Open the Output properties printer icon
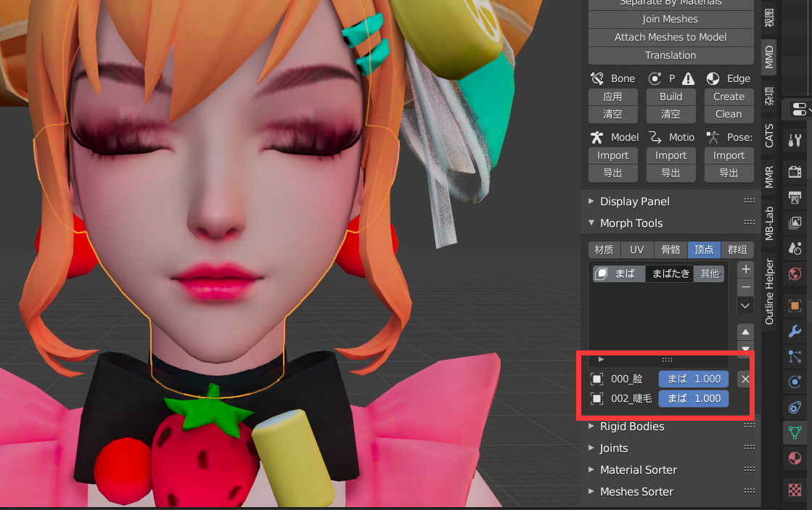The height and width of the screenshot is (510, 812). click(x=795, y=197)
